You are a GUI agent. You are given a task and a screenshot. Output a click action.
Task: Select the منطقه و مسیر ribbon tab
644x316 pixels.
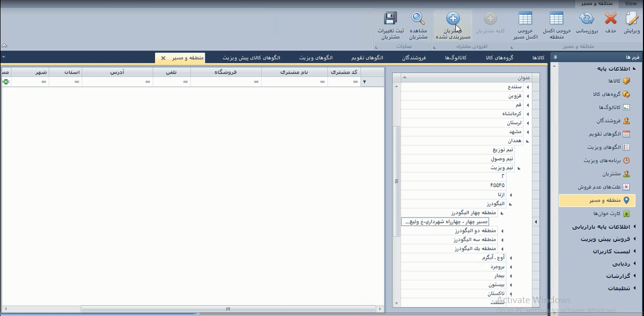pyautogui.click(x=597, y=3)
